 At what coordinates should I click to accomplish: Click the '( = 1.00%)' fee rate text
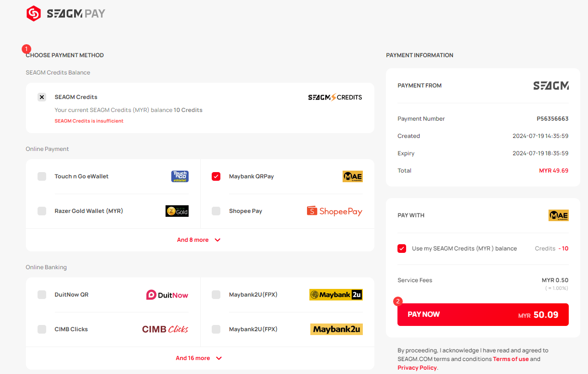[557, 288]
